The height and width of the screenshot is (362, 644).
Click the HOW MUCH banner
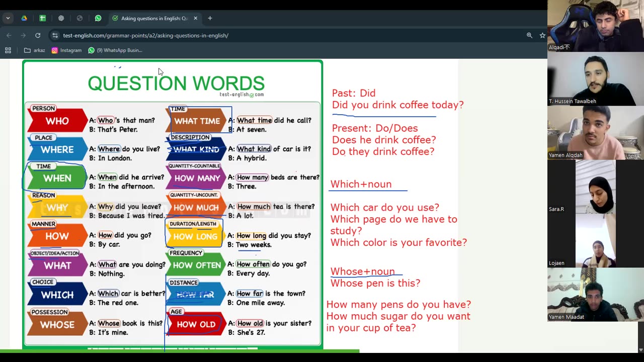197,207
